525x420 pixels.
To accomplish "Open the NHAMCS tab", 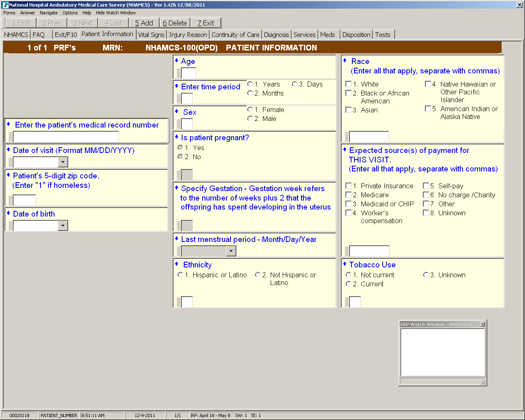I will [x=16, y=35].
